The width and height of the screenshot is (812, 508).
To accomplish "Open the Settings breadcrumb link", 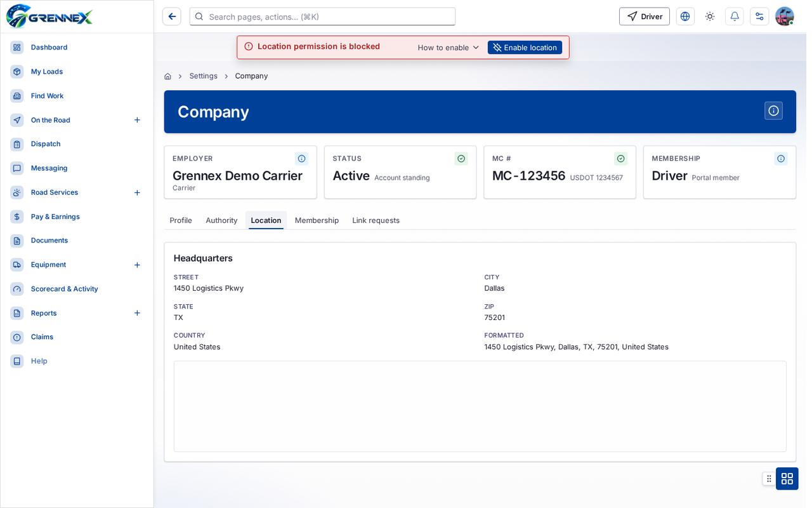I will tap(203, 76).
